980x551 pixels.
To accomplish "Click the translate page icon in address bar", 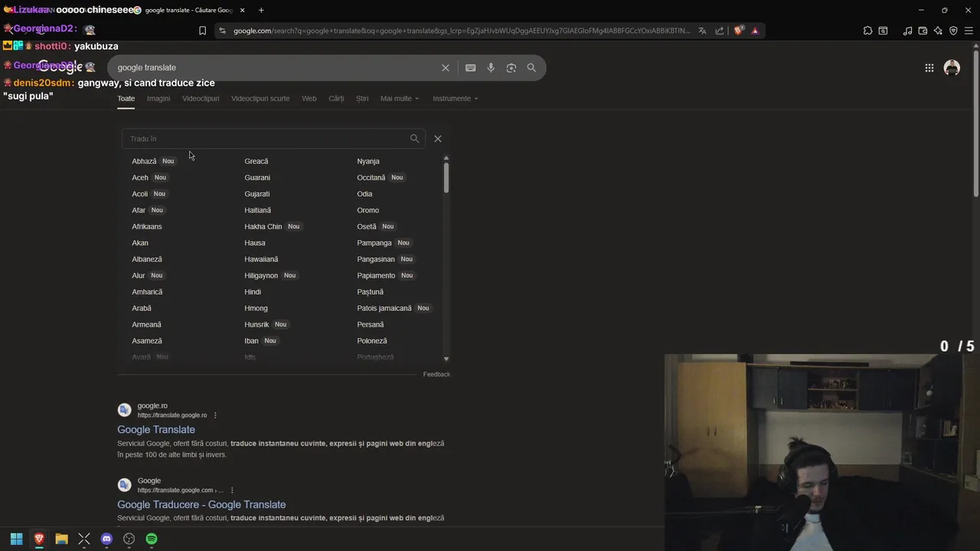I will point(702,31).
